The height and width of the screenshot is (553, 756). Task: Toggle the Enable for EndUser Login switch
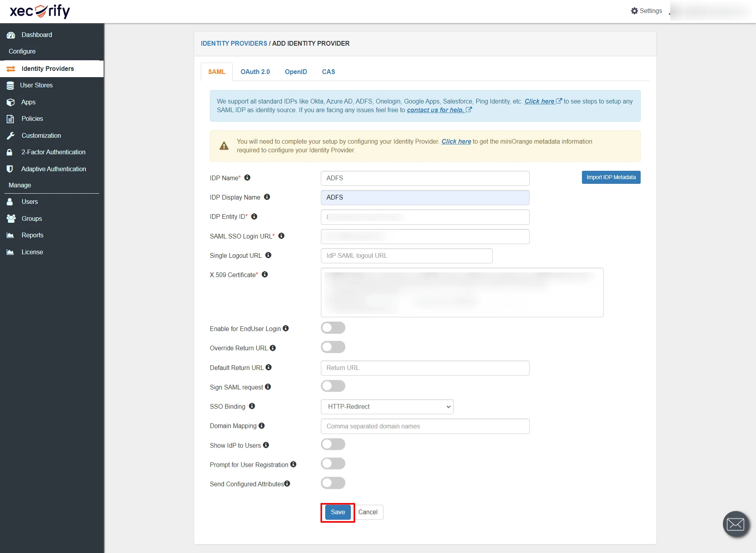[x=333, y=327]
